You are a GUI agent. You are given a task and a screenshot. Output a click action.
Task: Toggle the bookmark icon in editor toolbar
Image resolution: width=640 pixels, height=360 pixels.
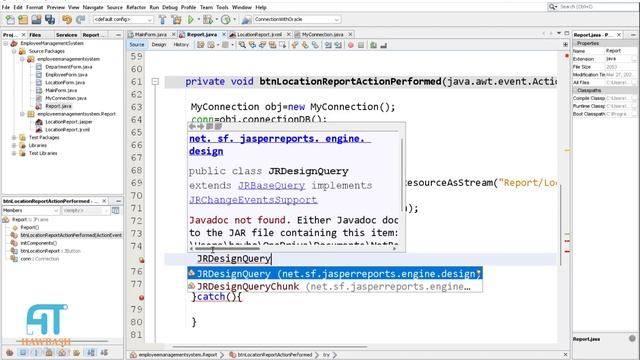(x=315, y=45)
